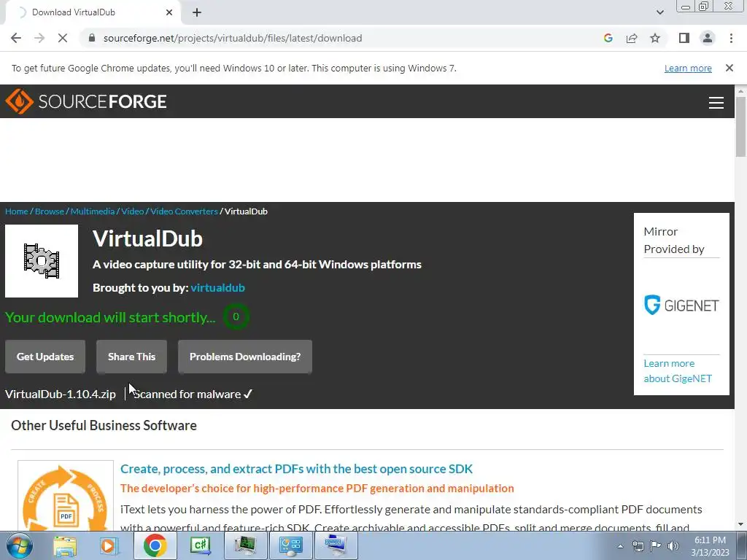Open the iText PDF SDK headline link
Screen dimensions: 747x560
point(296,469)
